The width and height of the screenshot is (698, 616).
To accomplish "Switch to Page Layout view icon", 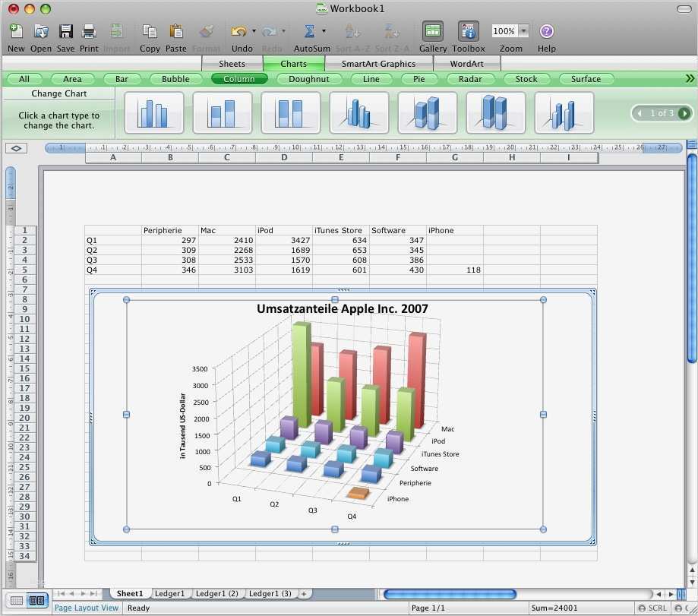I will 36,601.
